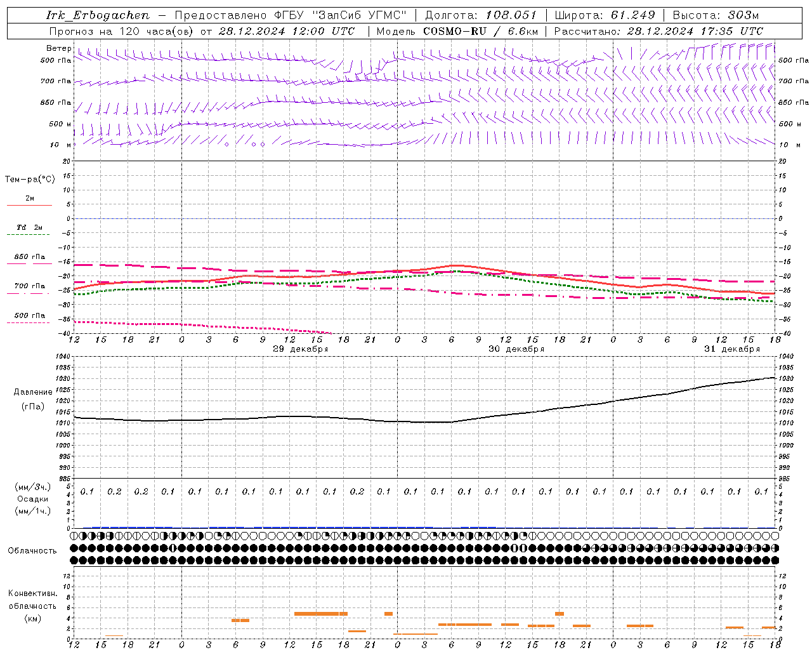The width and height of the screenshot is (812, 650).
Task: Click the longest orange convective bar near 5 km
Action: [321, 613]
